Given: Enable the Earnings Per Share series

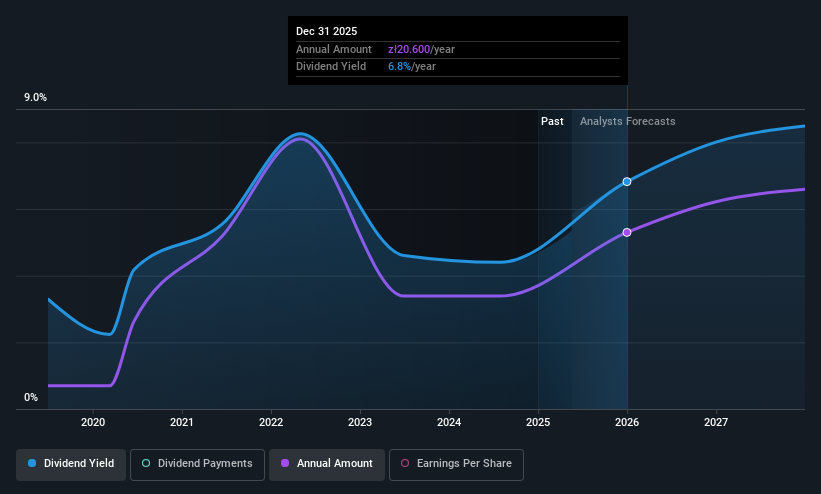Looking at the screenshot, I should (x=456, y=464).
